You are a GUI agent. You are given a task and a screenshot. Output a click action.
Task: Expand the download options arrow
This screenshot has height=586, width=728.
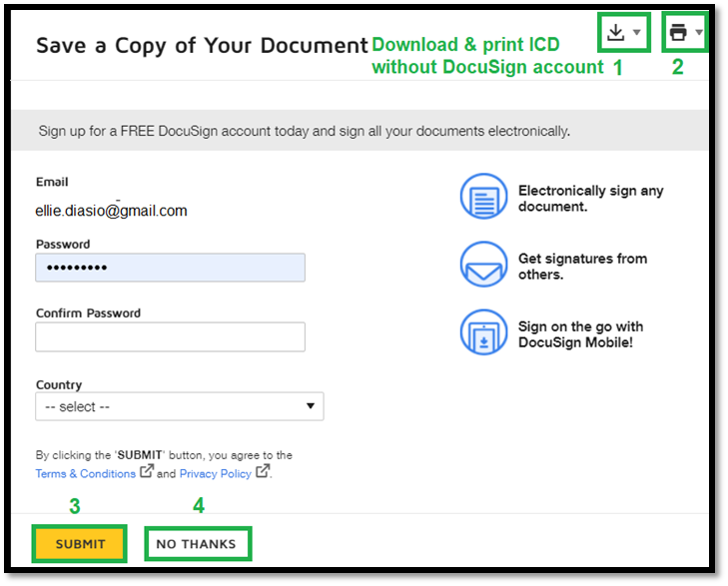(637, 32)
